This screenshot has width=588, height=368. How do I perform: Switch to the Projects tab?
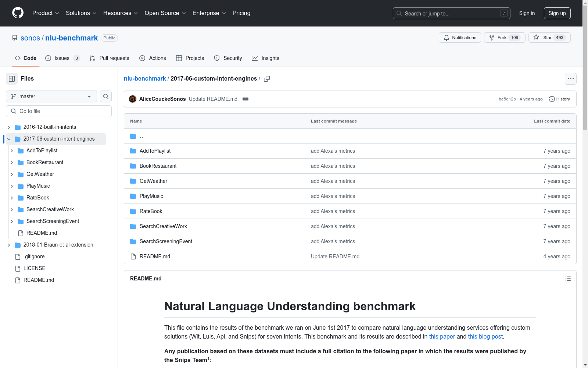tap(190, 58)
